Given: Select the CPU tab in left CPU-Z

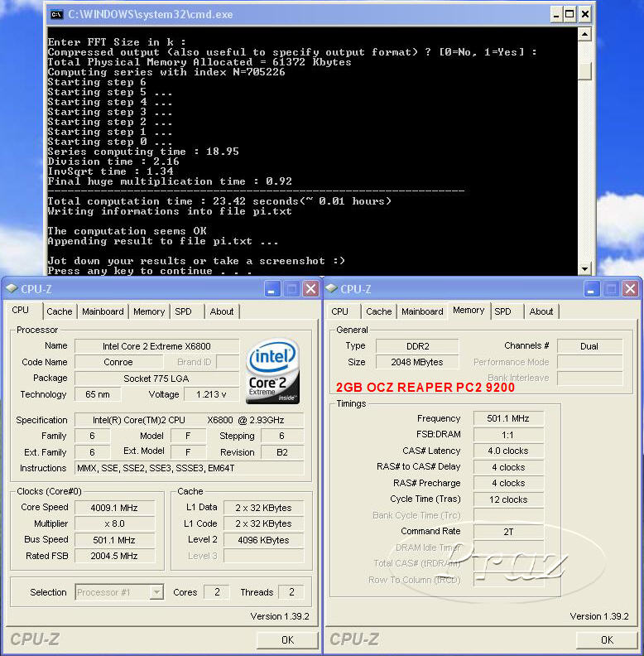Looking at the screenshot, I should point(21,311).
